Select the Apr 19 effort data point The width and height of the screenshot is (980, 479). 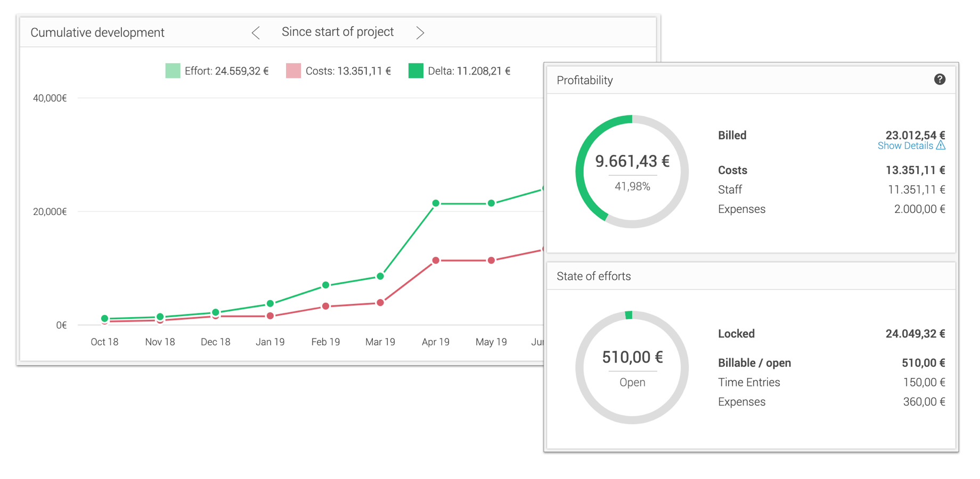[436, 203]
